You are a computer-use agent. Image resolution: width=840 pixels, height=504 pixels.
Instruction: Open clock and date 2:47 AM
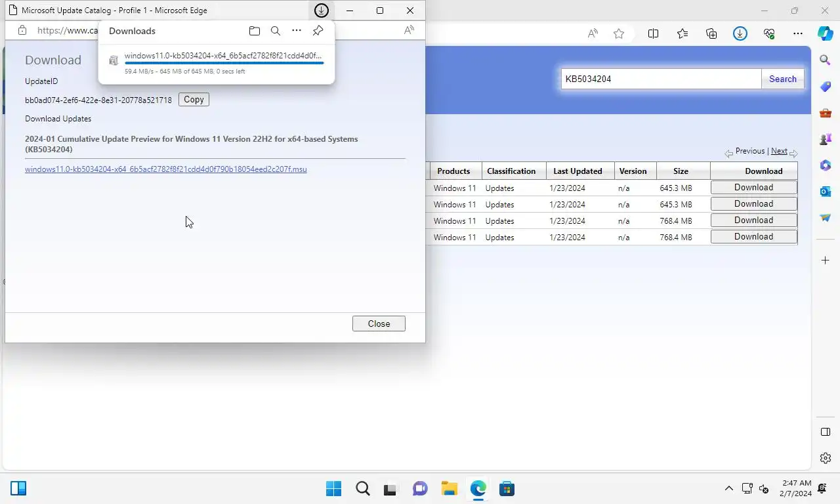795,488
